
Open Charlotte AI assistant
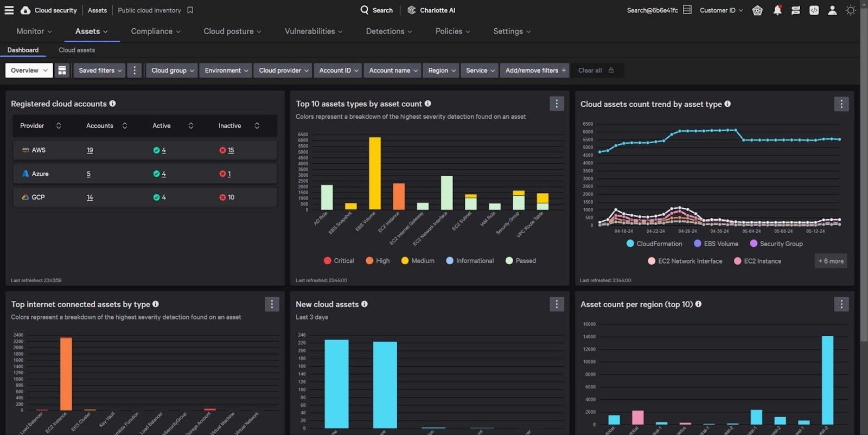pyautogui.click(x=431, y=10)
